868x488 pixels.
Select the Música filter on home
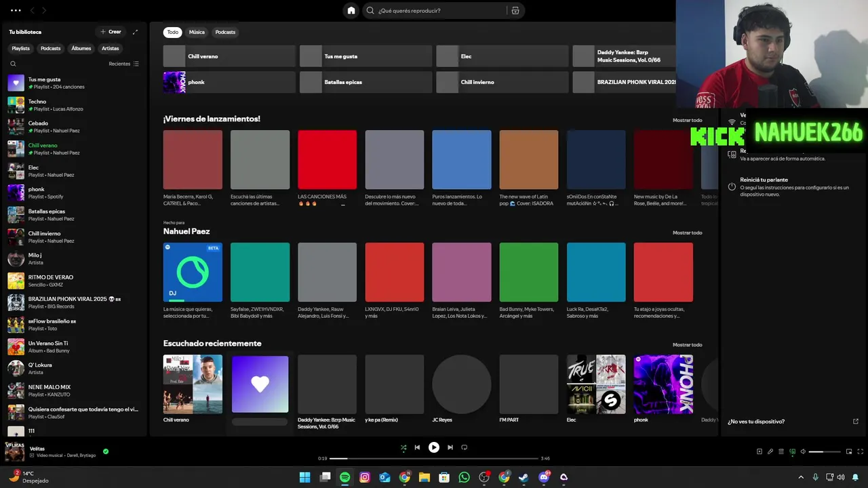(x=197, y=32)
